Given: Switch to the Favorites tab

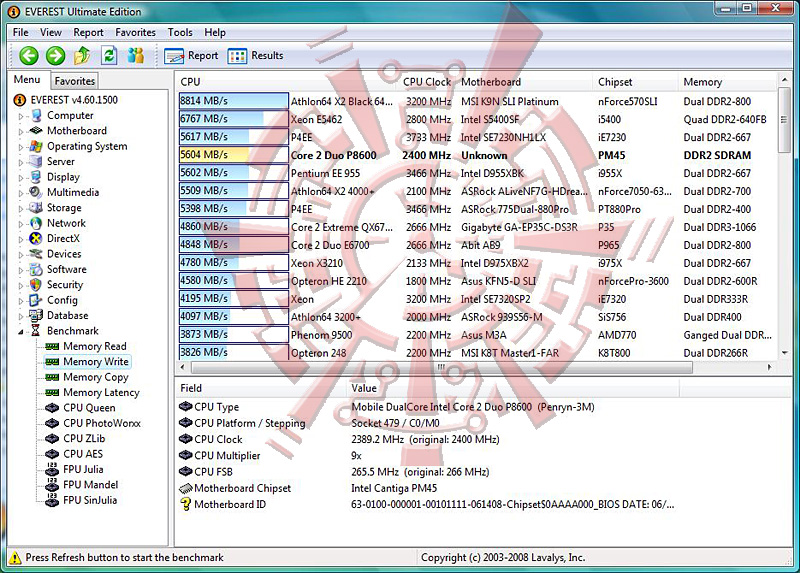Looking at the screenshot, I should coord(74,81).
